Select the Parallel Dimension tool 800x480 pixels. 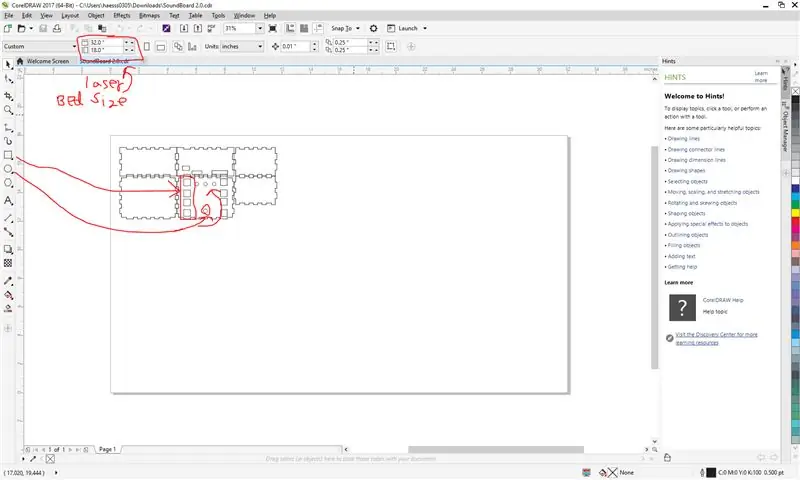coord(8,218)
